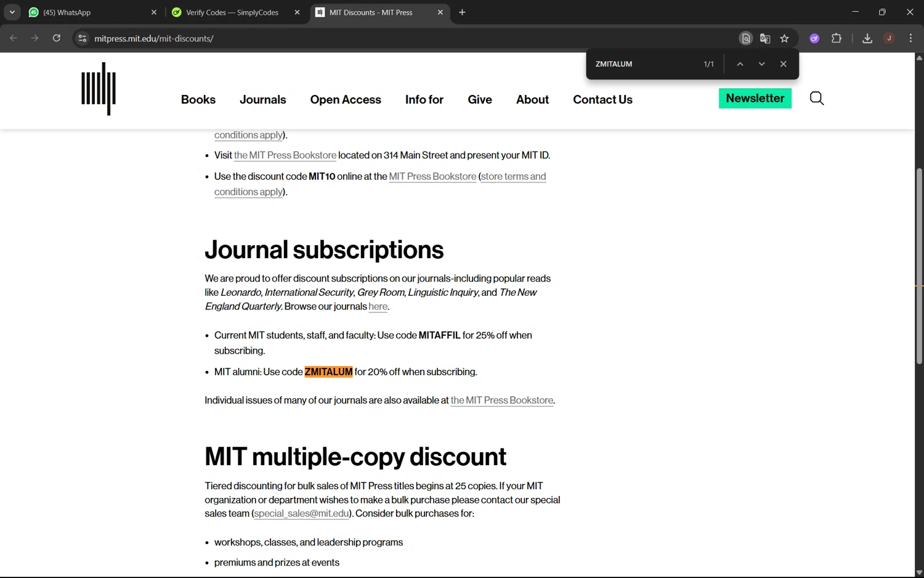This screenshot has width=924, height=578.
Task: Minimize the browser window
Action: [855, 12]
